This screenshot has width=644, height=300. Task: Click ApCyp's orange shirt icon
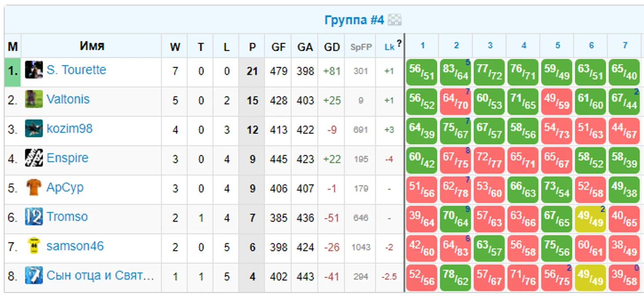pos(34,187)
